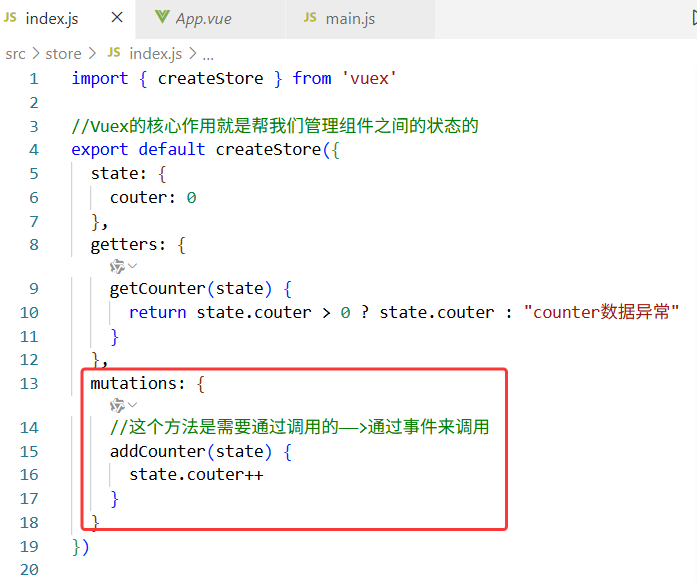Click the 'vuex' string on line 1
This screenshot has height=582, width=697.
click(369, 79)
